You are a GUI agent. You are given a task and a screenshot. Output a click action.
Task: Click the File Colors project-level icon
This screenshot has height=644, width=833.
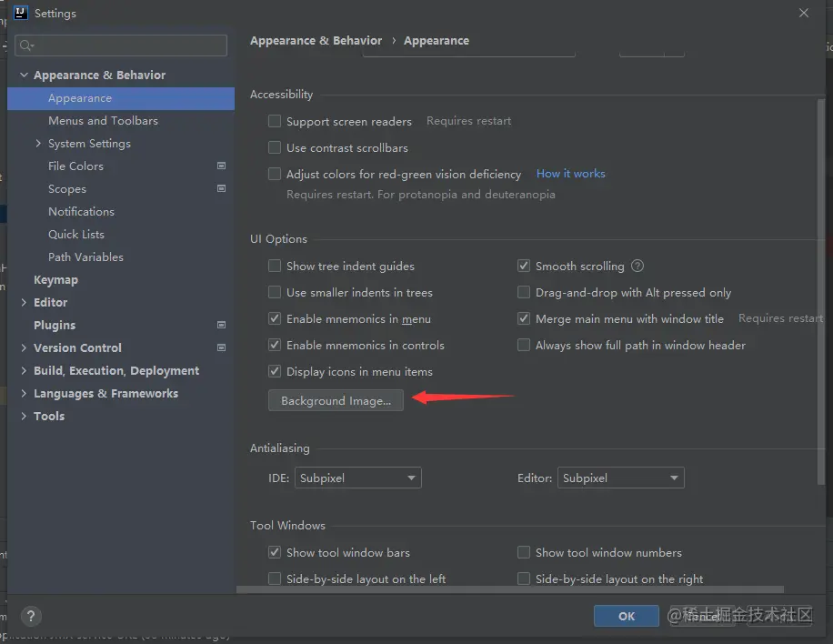click(221, 166)
